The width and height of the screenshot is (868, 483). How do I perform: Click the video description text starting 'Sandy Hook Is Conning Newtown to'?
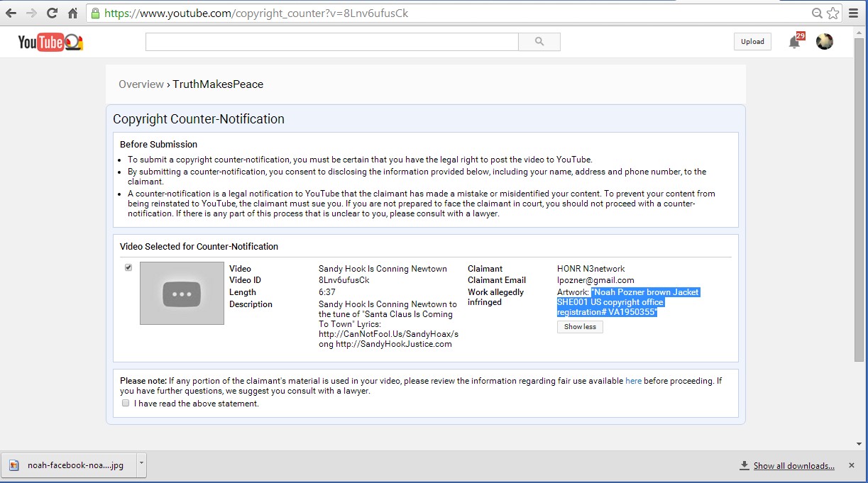pos(388,324)
